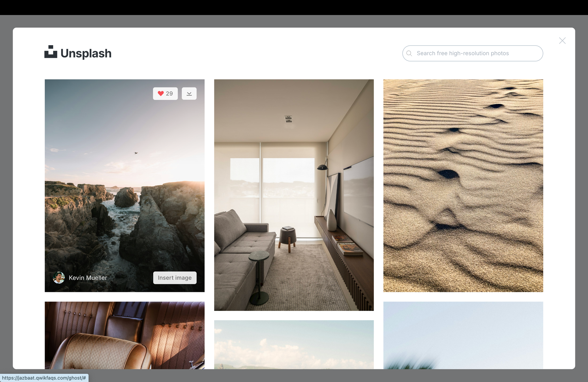This screenshot has width=588, height=382.
Task: Like the photo with 29 hearts
Action: 165,94
